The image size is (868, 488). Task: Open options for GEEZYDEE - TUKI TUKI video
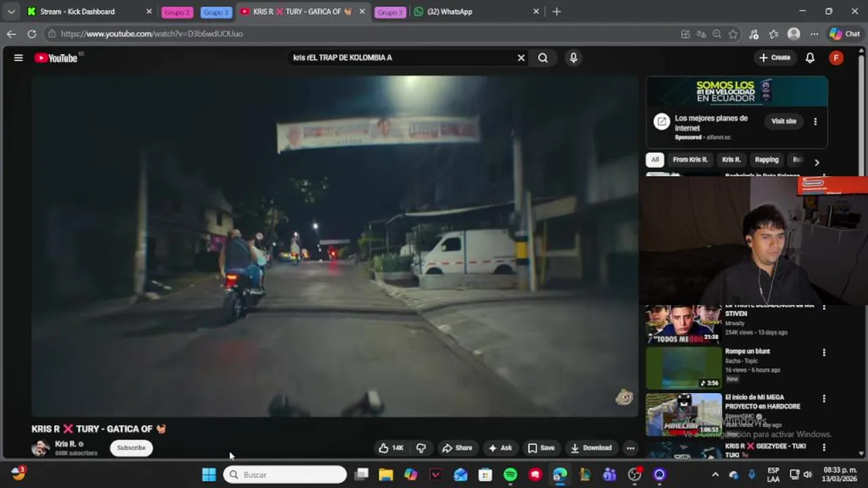click(x=824, y=447)
